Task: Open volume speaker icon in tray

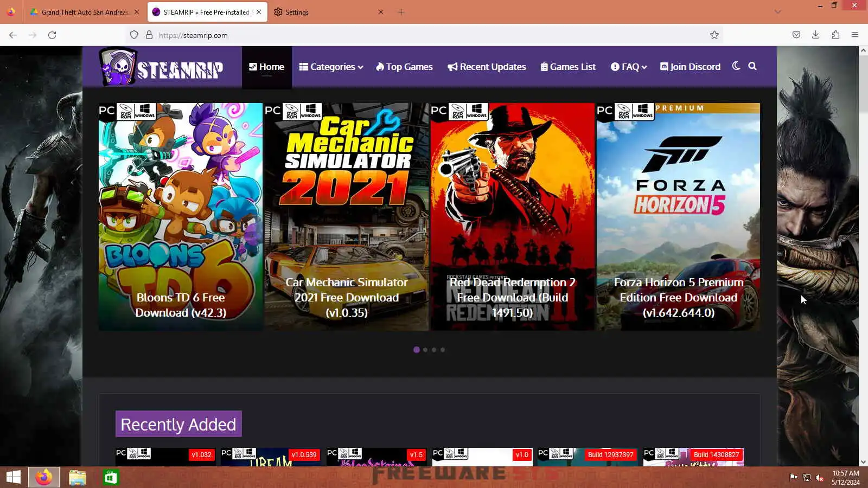Action: coord(820,478)
